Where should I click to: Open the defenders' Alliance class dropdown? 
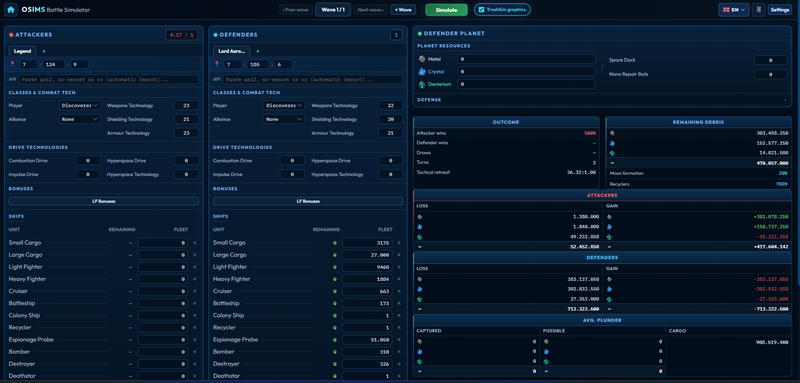(284, 119)
